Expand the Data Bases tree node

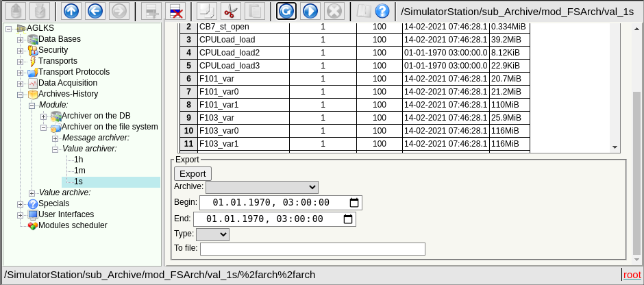tap(20, 39)
